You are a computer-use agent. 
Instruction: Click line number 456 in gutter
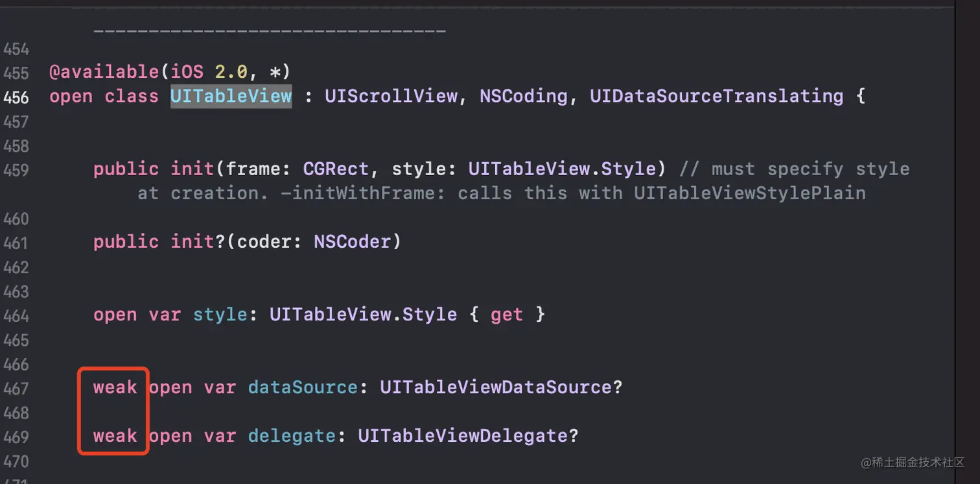(16, 97)
